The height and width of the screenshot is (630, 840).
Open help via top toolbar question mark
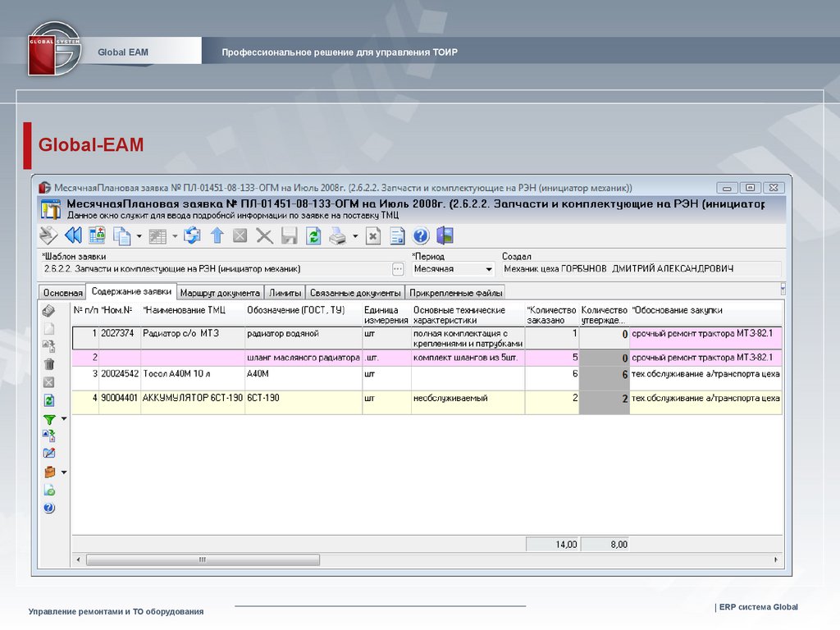click(x=421, y=236)
